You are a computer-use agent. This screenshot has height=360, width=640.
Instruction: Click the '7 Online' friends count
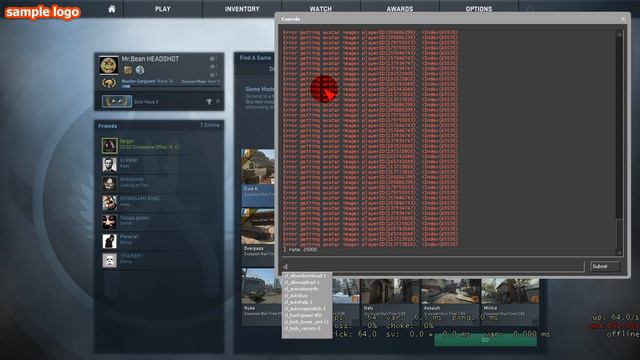click(x=210, y=125)
